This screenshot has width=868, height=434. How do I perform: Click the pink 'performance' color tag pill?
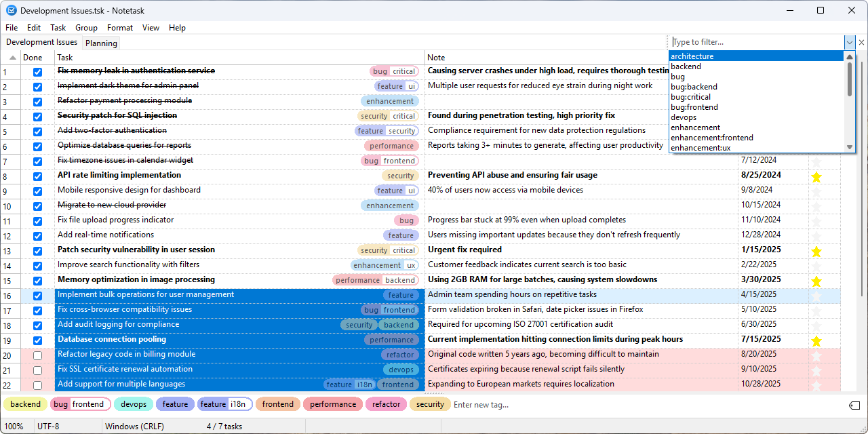click(x=332, y=404)
